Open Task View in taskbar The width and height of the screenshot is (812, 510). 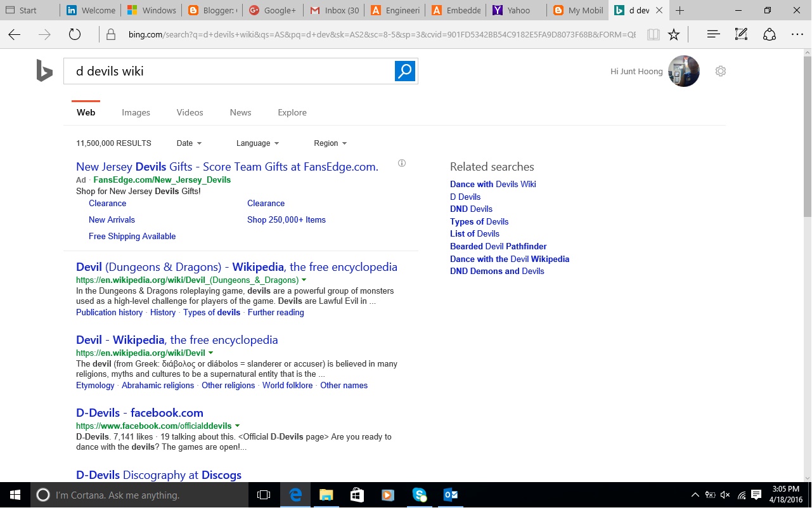(264, 495)
